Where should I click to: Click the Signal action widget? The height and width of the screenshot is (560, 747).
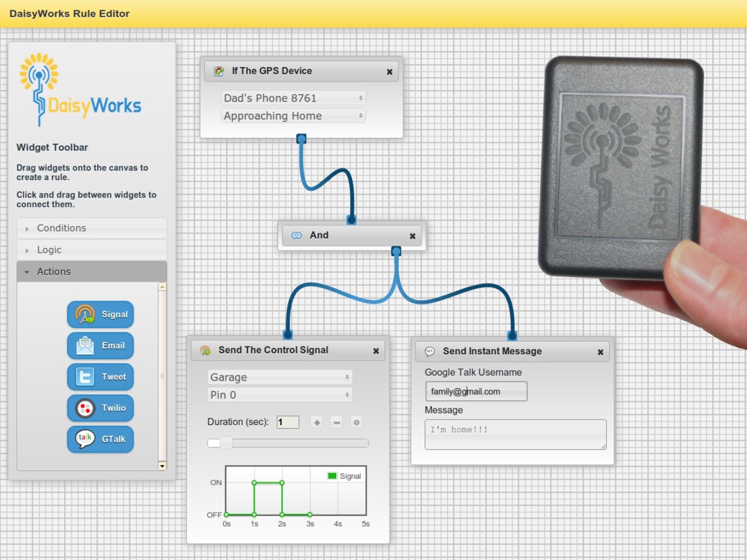point(100,314)
